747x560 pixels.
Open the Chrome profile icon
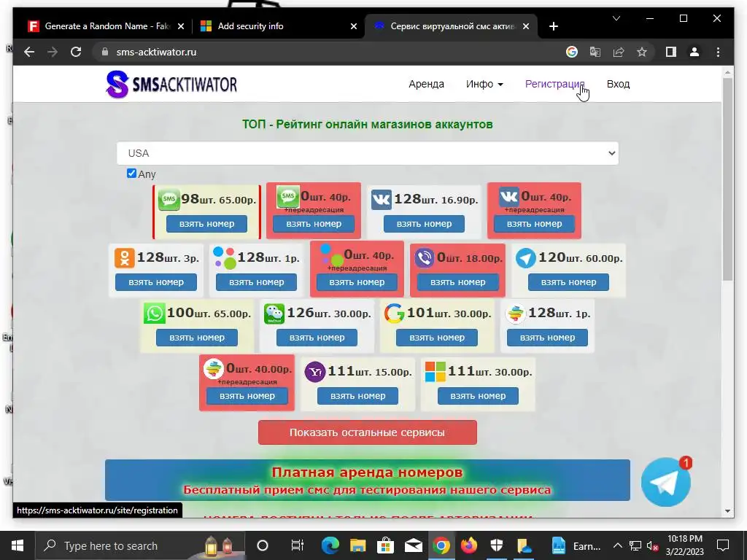coord(694,52)
